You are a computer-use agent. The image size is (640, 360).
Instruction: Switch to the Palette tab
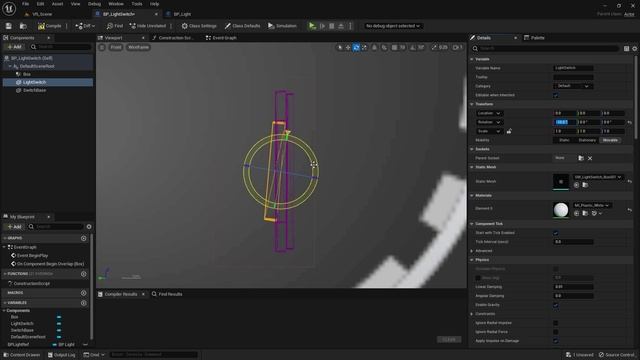click(x=534, y=38)
